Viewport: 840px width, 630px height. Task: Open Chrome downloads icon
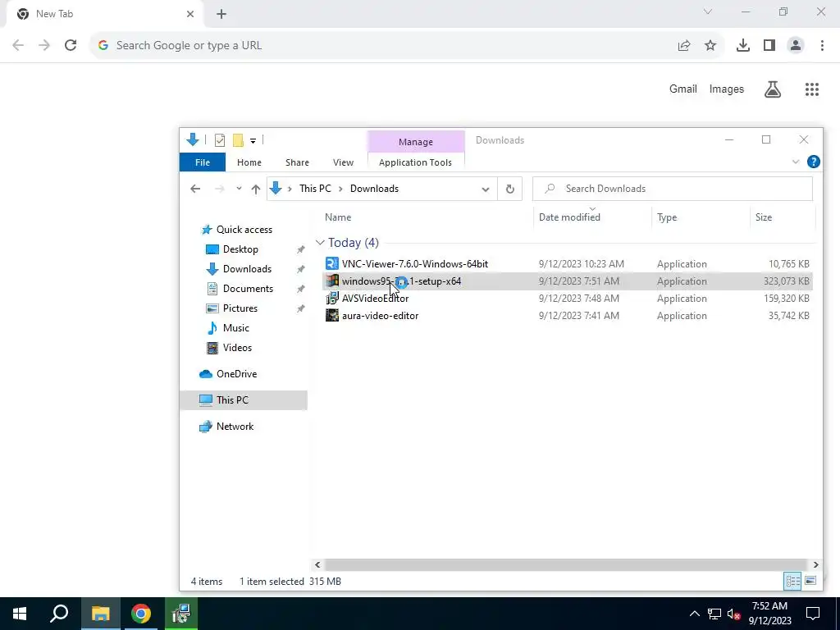(x=742, y=46)
